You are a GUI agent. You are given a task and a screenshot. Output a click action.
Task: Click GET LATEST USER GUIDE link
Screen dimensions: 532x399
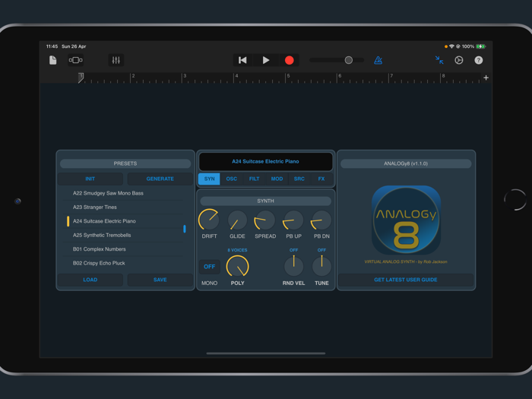(x=406, y=280)
